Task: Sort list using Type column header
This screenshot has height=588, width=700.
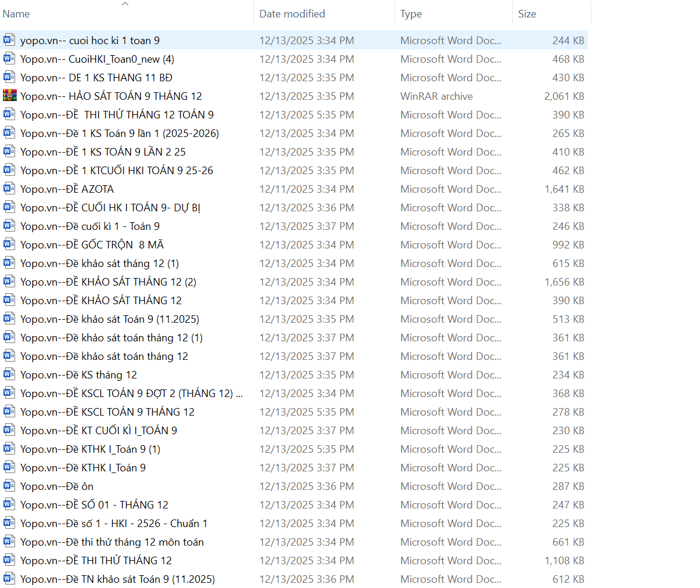Action: 411,14
